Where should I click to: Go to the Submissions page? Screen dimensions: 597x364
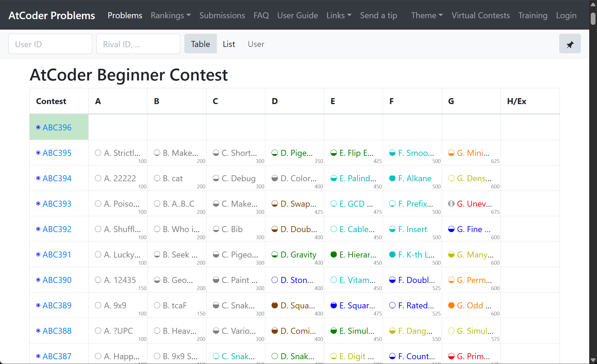point(222,15)
